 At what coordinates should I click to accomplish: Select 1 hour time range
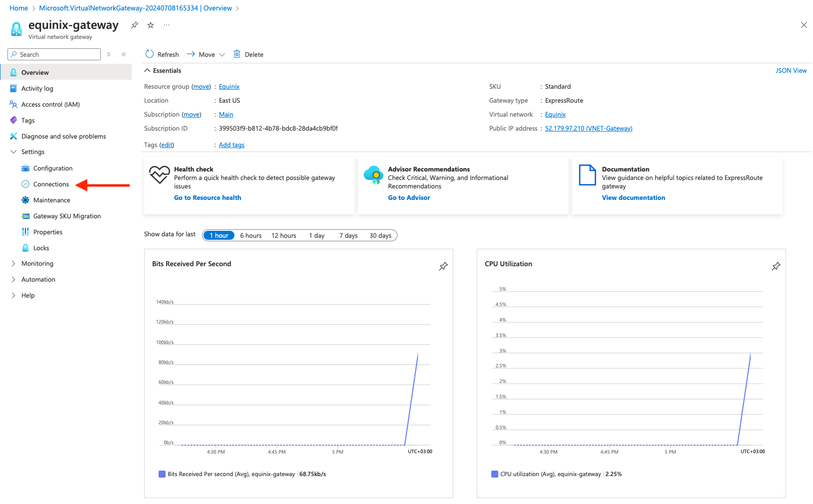point(219,235)
